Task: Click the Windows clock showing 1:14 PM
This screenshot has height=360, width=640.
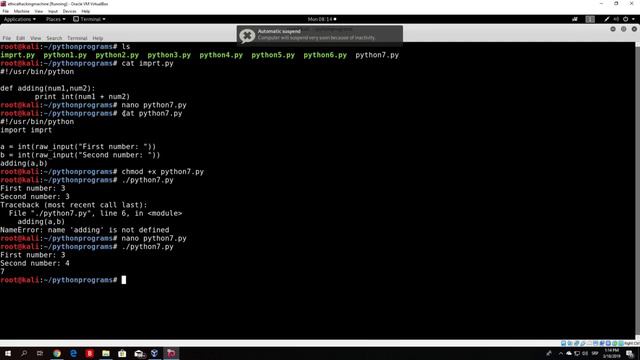Action: 611,353
